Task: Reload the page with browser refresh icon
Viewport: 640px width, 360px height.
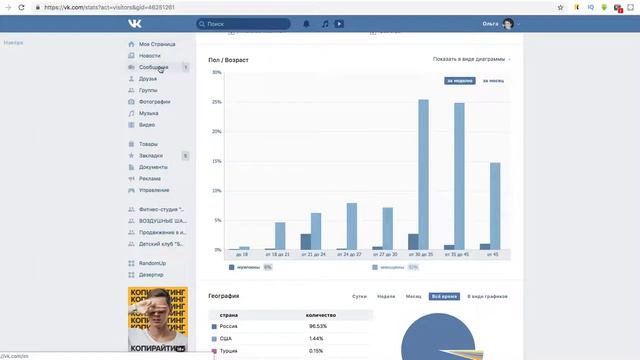Action: (21, 7)
